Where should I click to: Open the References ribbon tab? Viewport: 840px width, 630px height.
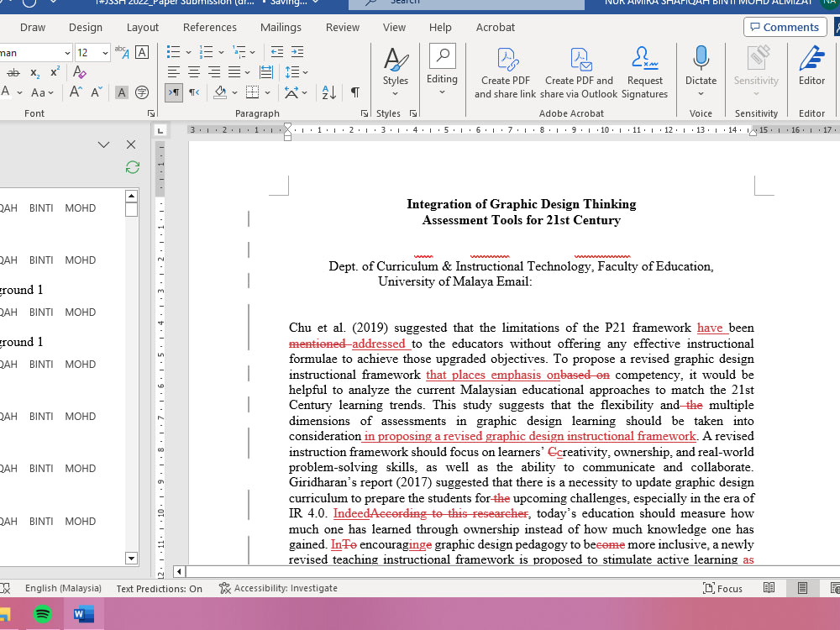pos(209,28)
